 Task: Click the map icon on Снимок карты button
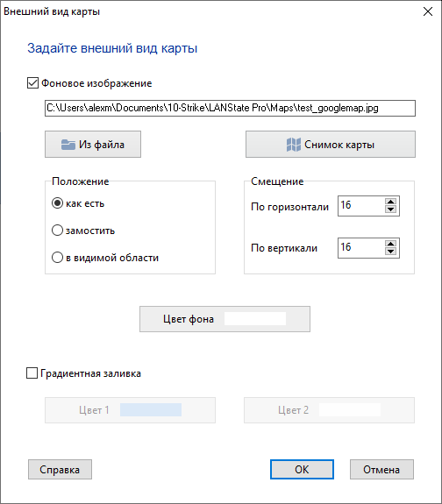[294, 145]
